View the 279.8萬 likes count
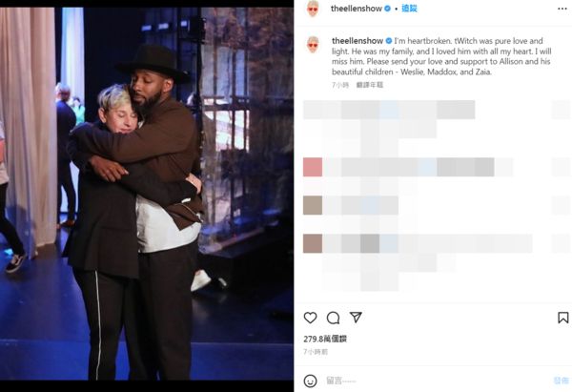Image resolution: width=572 pixels, height=392 pixels. coord(325,339)
